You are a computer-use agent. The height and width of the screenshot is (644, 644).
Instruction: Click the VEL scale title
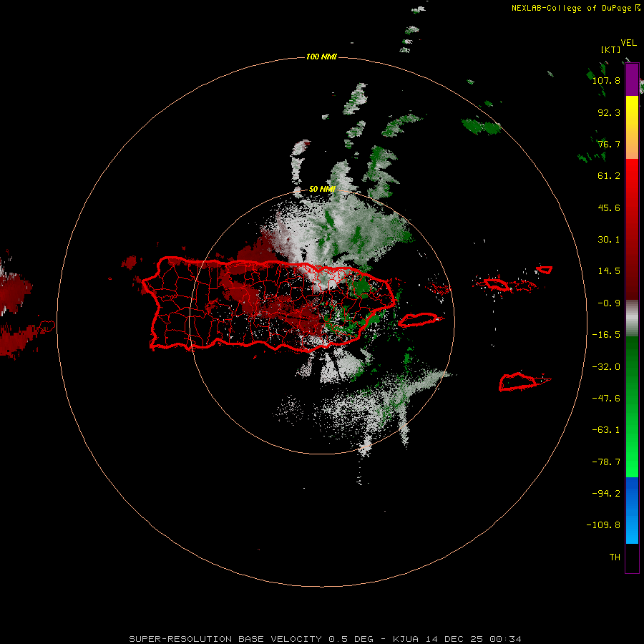[x=628, y=43]
